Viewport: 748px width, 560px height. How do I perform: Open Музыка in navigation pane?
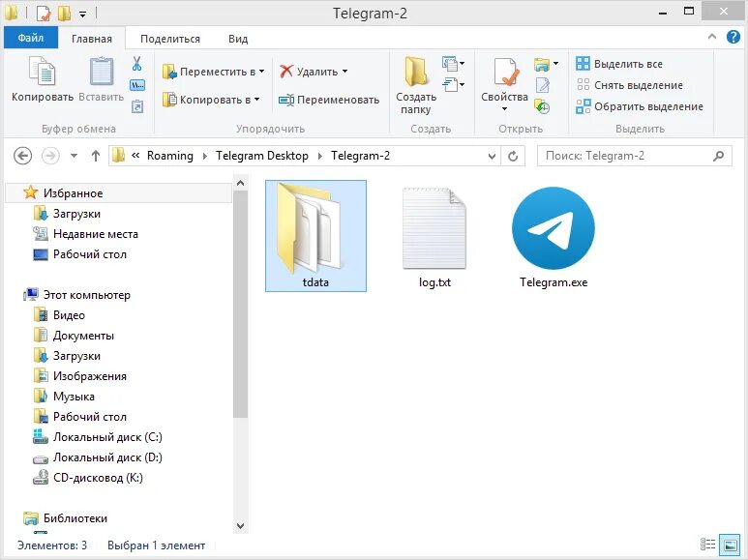pyautogui.click(x=74, y=397)
